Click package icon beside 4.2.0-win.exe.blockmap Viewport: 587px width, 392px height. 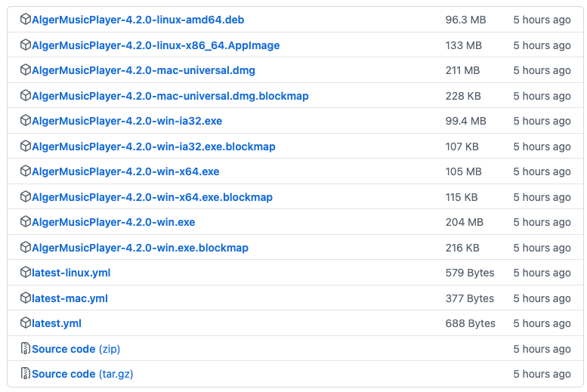25,247
